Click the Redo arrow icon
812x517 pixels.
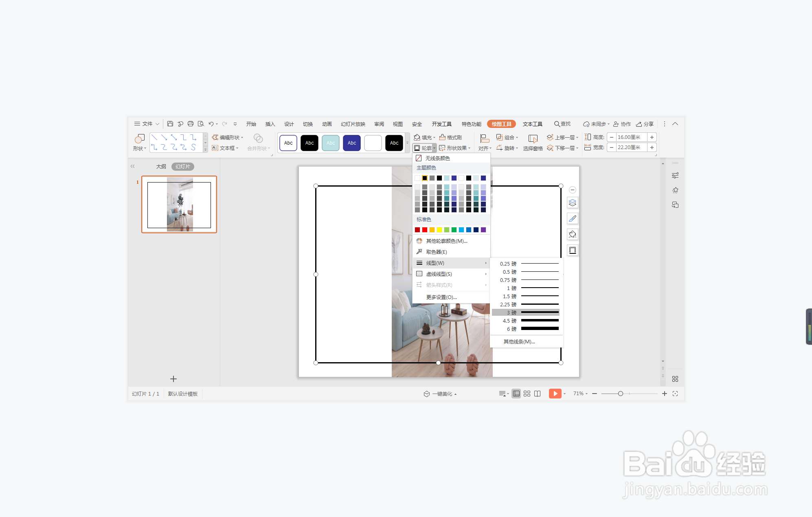click(224, 124)
